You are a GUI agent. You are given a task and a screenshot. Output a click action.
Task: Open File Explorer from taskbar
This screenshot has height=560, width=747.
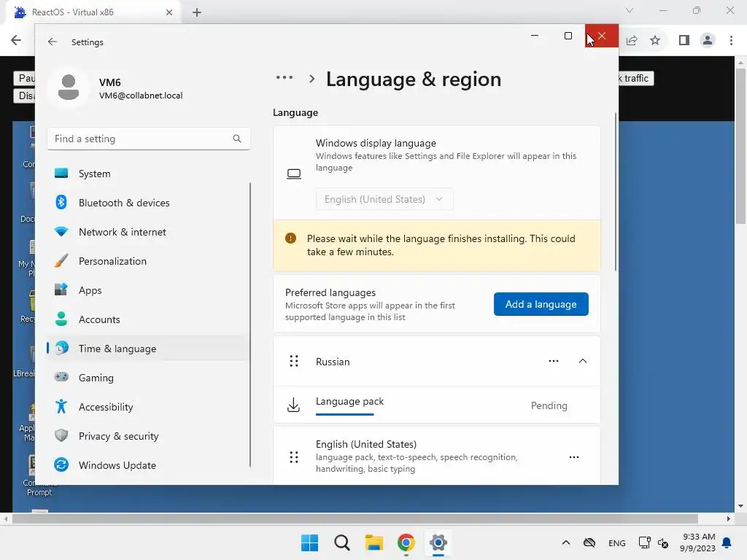[x=374, y=542]
